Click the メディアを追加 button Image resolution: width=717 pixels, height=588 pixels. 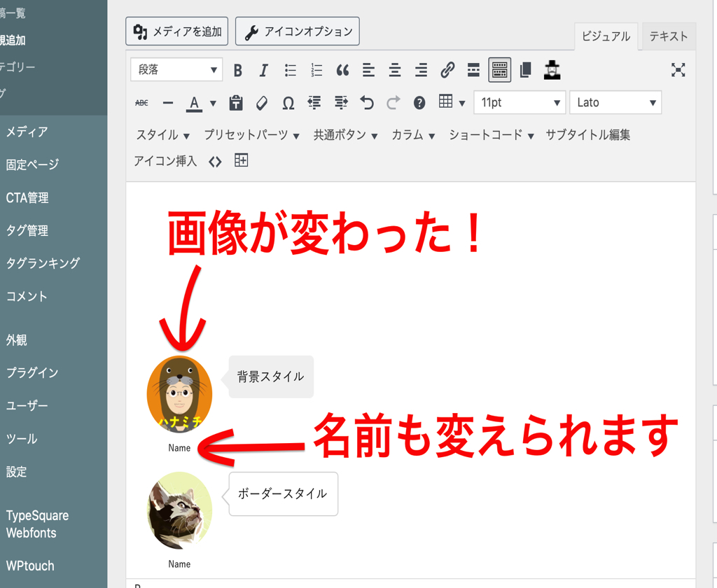[x=177, y=31]
